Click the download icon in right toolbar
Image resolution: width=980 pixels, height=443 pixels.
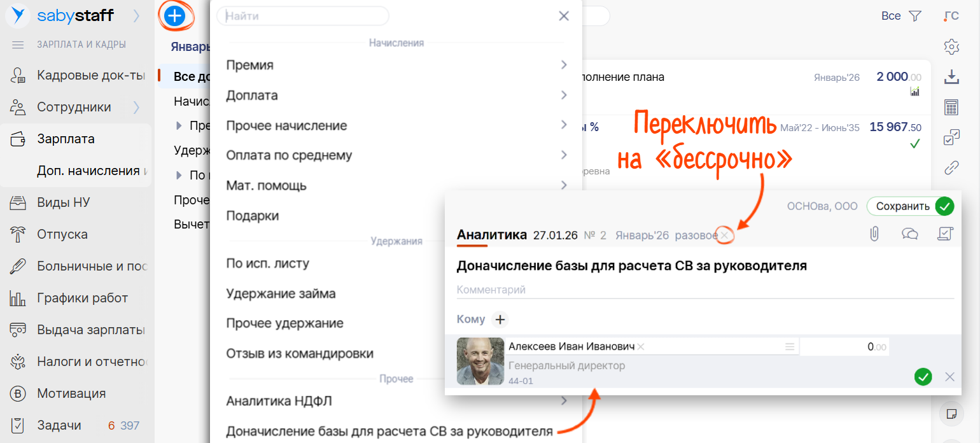click(x=951, y=77)
